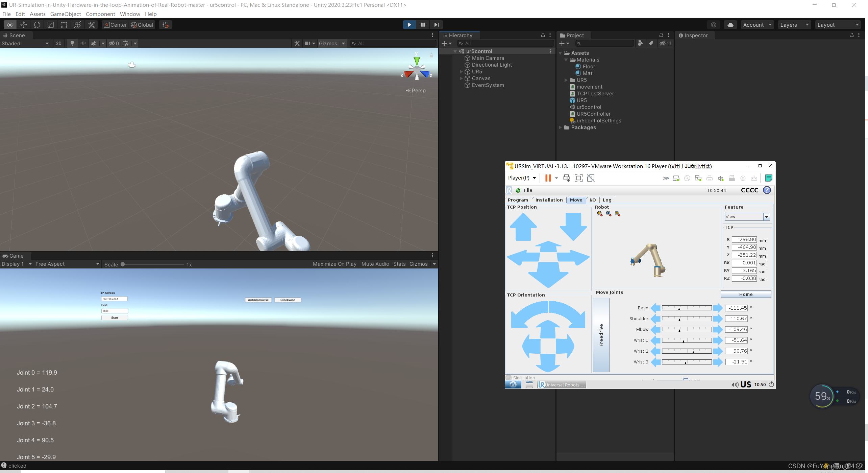Click VMware's enter full screen icon
The height and width of the screenshot is (473, 868).
(x=579, y=178)
